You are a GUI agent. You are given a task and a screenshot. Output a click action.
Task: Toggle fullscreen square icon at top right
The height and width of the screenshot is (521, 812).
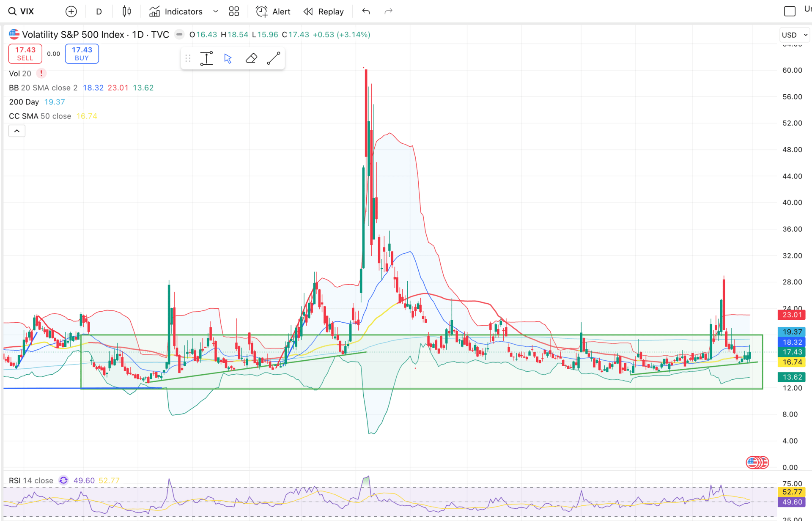point(789,11)
